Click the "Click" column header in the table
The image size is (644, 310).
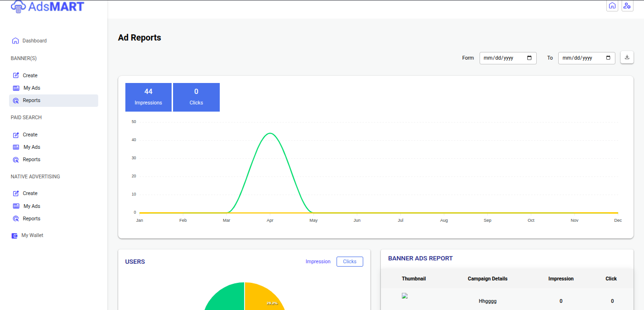point(611,279)
